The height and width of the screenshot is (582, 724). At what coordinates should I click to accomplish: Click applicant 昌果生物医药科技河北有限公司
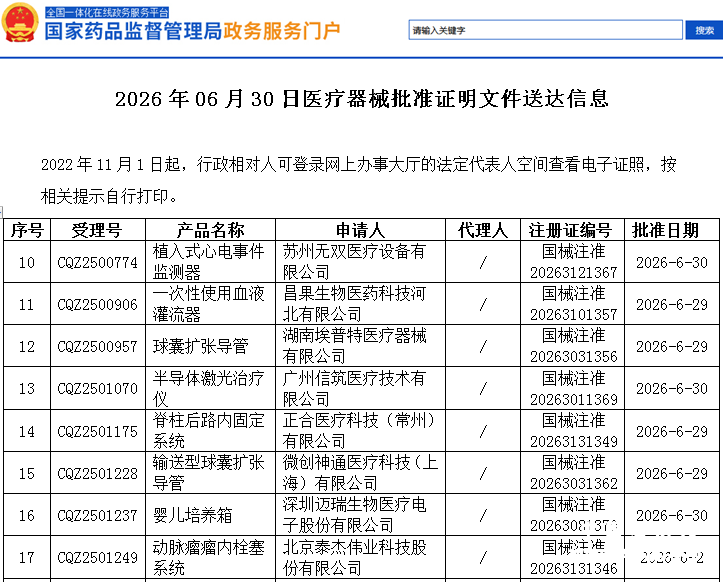pos(354,304)
